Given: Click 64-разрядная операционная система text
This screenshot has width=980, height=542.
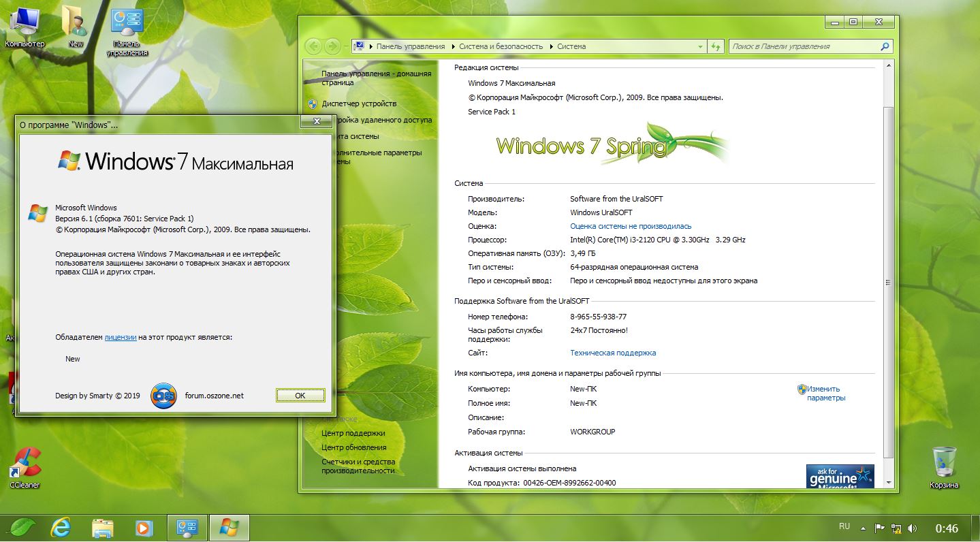Looking at the screenshot, I should point(634,267).
